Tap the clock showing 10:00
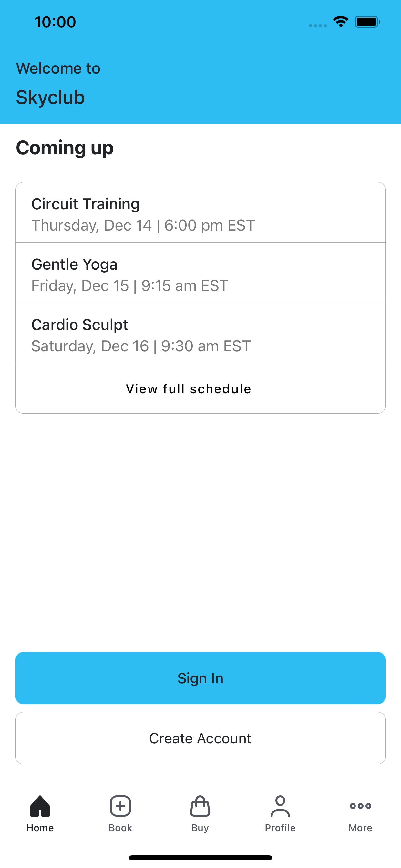This screenshot has height=868, width=401. (x=55, y=22)
